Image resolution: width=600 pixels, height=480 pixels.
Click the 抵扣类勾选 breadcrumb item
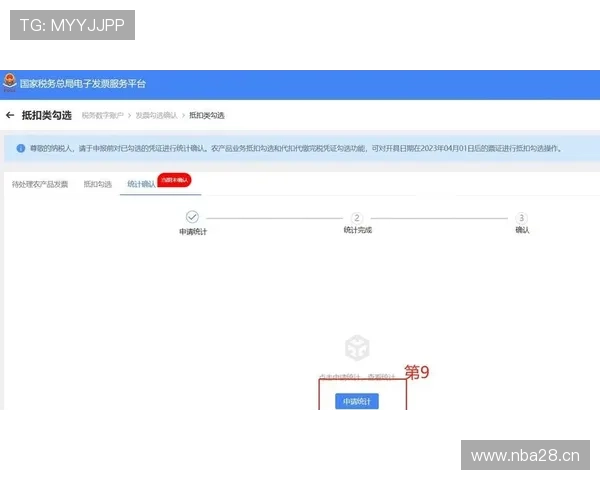(207, 115)
